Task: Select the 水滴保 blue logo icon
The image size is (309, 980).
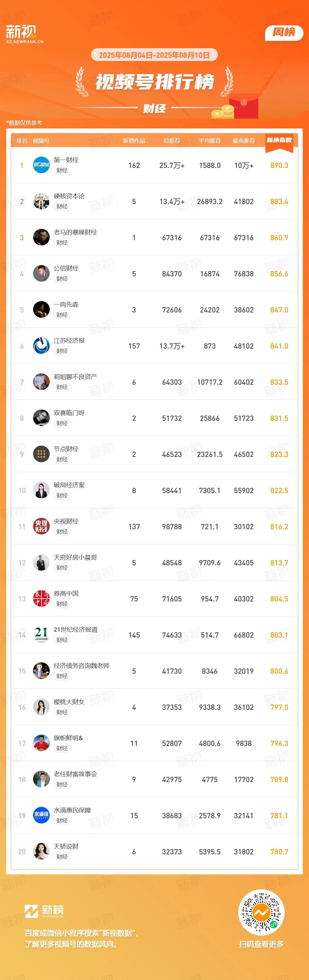Action: click(41, 816)
